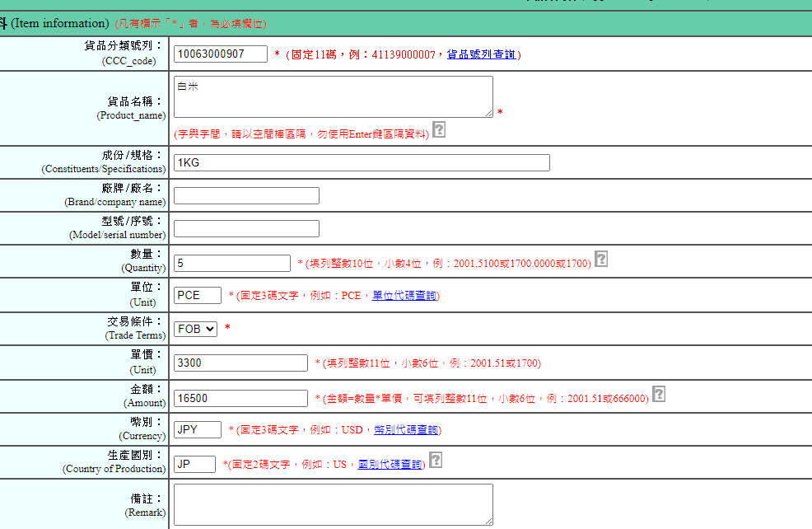Click the 幣別 (Currency) label
The image size is (812, 529).
pos(142,428)
